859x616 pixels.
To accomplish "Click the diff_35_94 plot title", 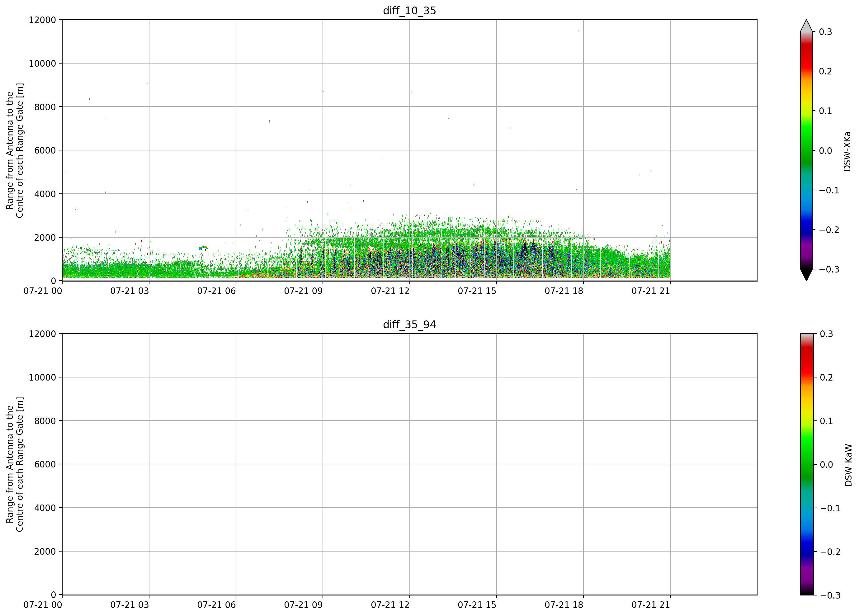I will 409,325.
